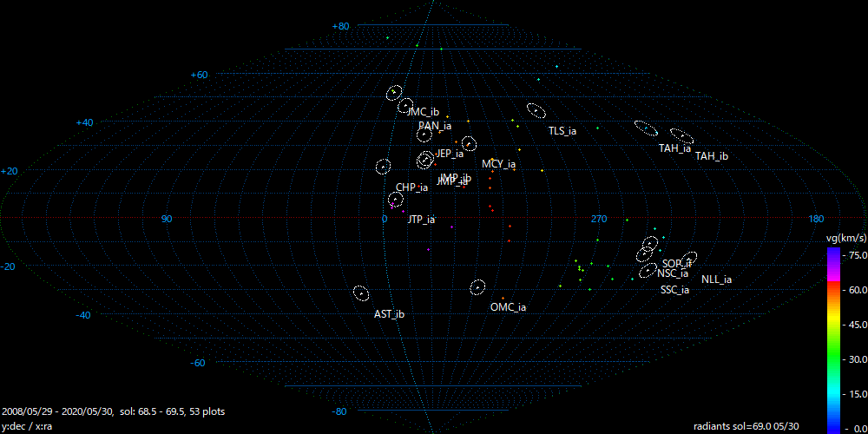
Task: Click the radiant circle left of the JEP_ia label
Action: click(x=424, y=160)
